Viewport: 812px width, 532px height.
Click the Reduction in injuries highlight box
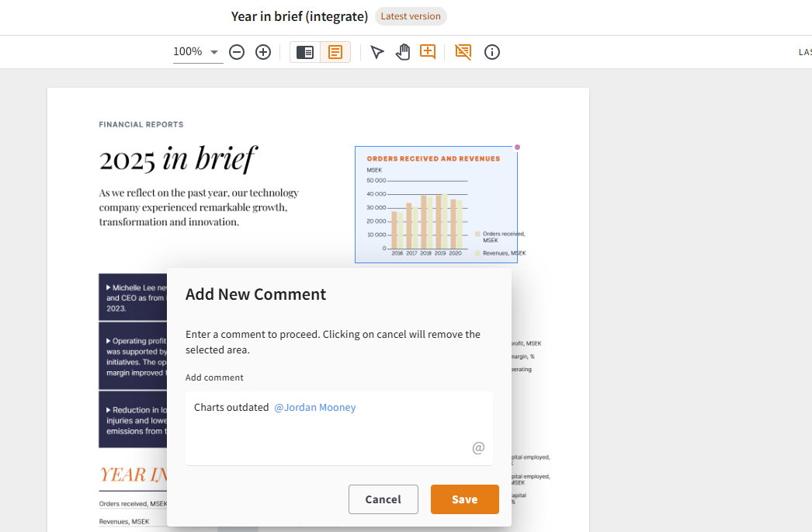(133, 419)
